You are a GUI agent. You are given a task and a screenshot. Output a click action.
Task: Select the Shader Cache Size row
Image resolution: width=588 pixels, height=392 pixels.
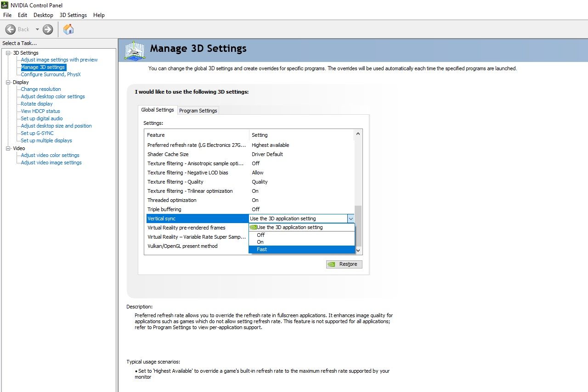point(250,154)
